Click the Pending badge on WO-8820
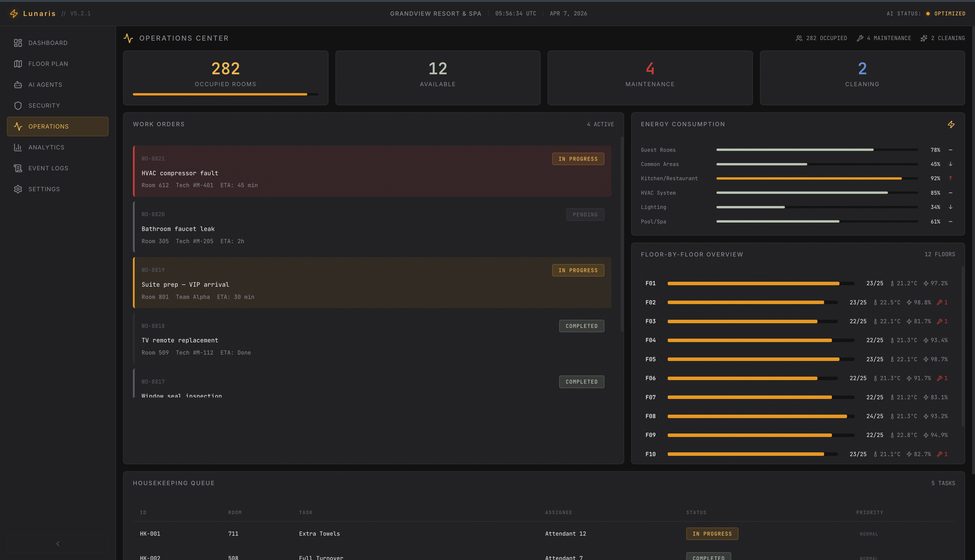Viewport: 975px width, 560px height. click(585, 215)
